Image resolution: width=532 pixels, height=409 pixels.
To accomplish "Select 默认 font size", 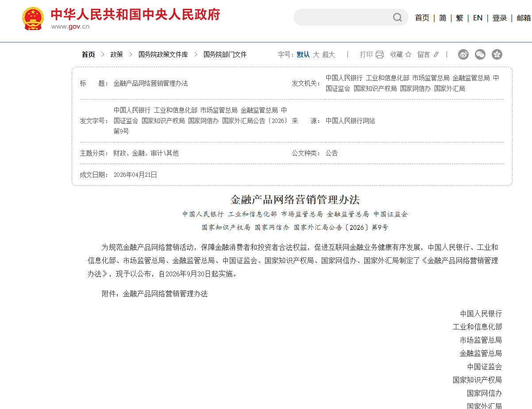I will (x=303, y=54).
